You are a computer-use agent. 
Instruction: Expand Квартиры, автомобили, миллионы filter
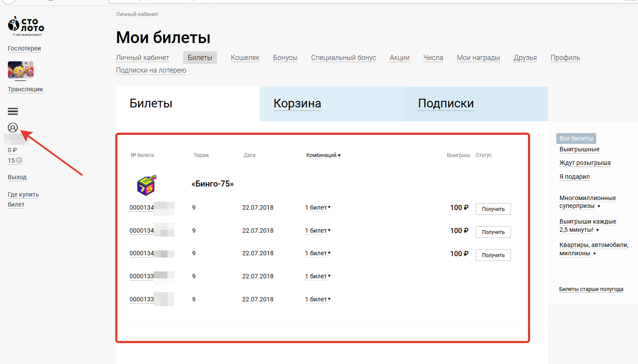[594, 249]
